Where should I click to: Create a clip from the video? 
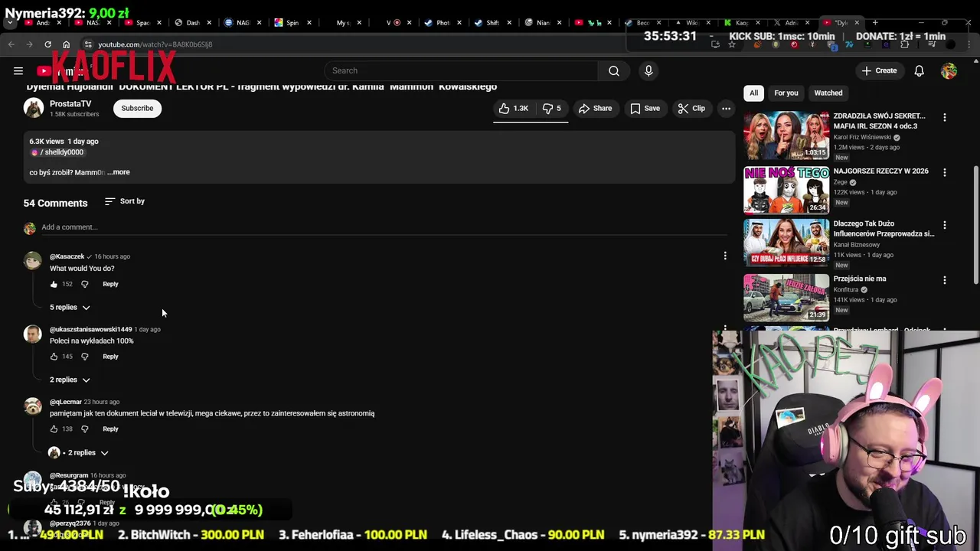(691, 109)
